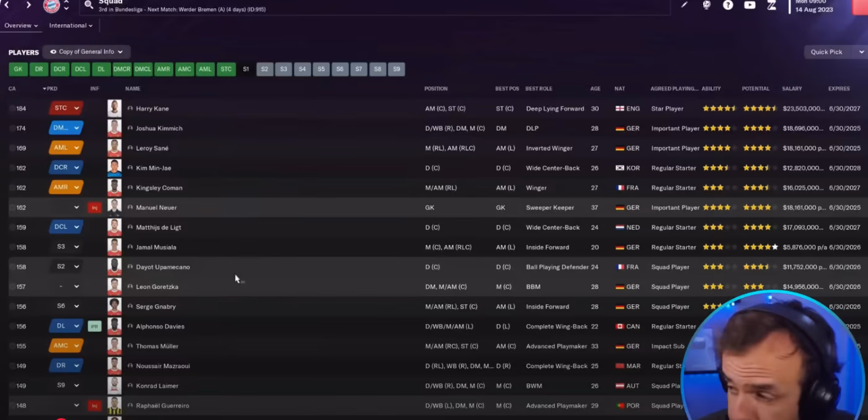868x420 pixels.
Task: Click the YouTube icon
Action: [x=750, y=5]
